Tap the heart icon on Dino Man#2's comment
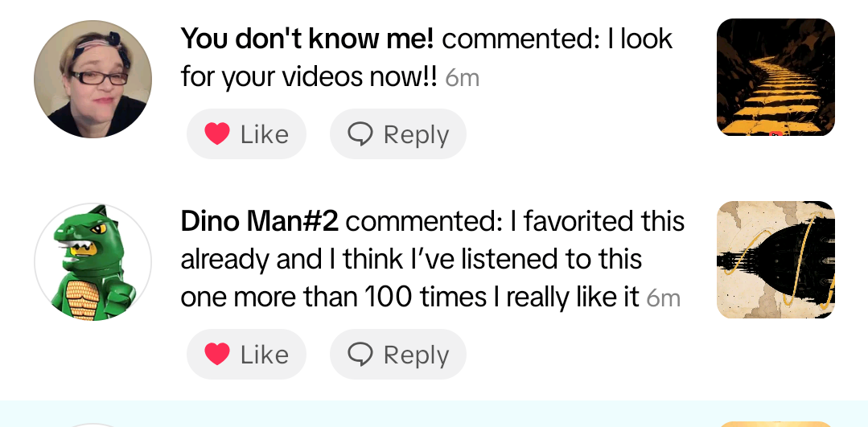Screen dimensions: 868x427 click(x=217, y=355)
